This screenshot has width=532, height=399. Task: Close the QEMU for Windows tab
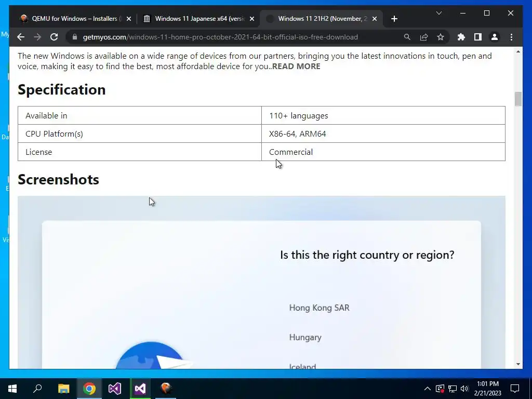coord(129,19)
